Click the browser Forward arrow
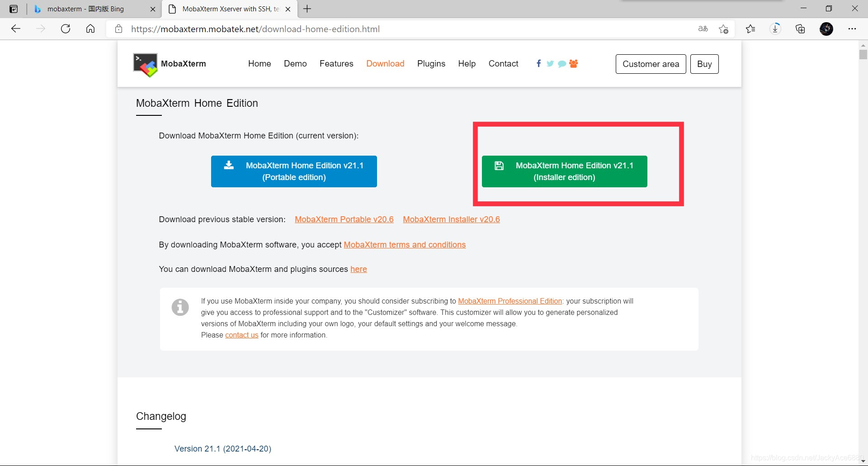This screenshot has height=466, width=868. coord(41,29)
